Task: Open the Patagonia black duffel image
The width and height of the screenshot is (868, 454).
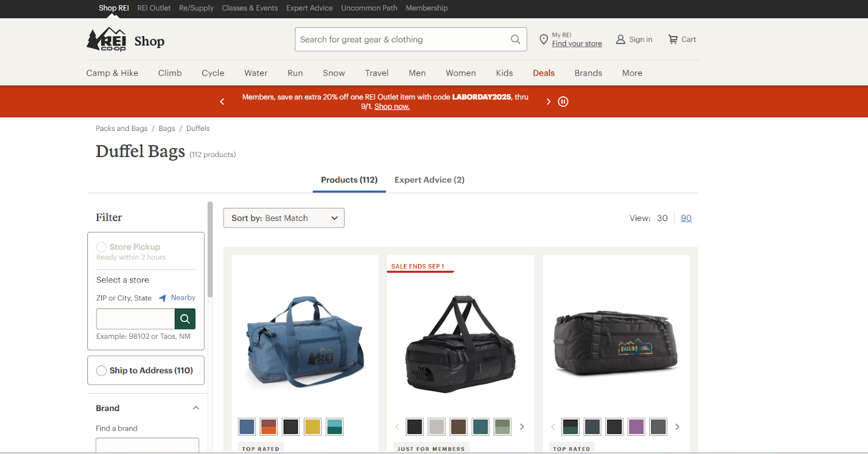Action: tap(616, 343)
